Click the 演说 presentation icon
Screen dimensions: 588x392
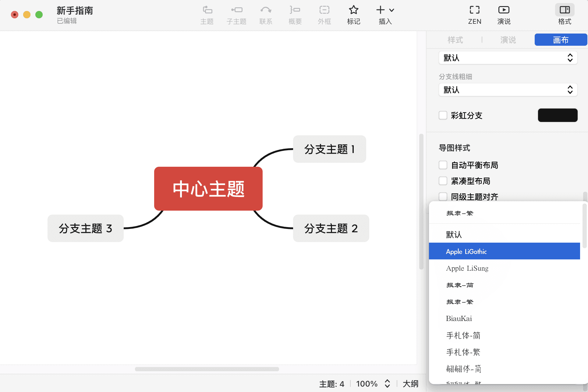point(503,14)
